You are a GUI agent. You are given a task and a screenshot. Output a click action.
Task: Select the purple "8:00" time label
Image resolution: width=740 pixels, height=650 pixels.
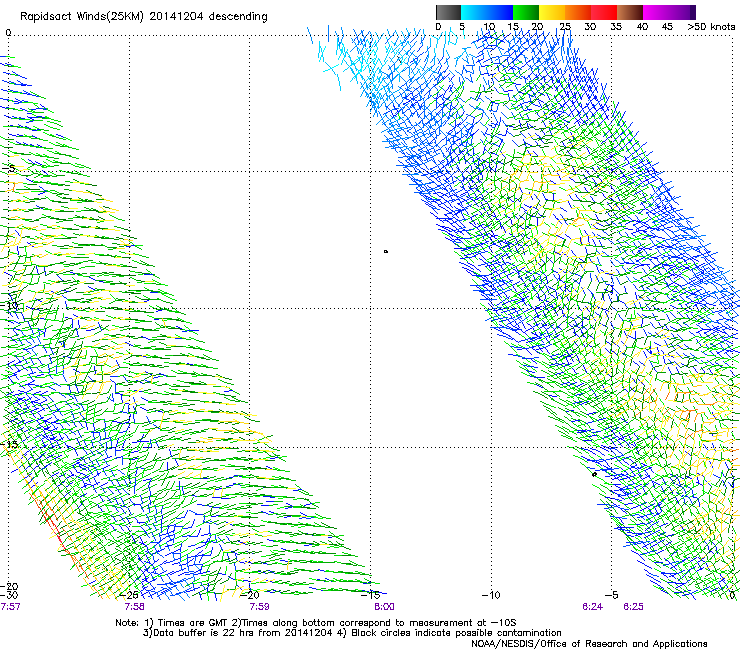click(x=384, y=606)
